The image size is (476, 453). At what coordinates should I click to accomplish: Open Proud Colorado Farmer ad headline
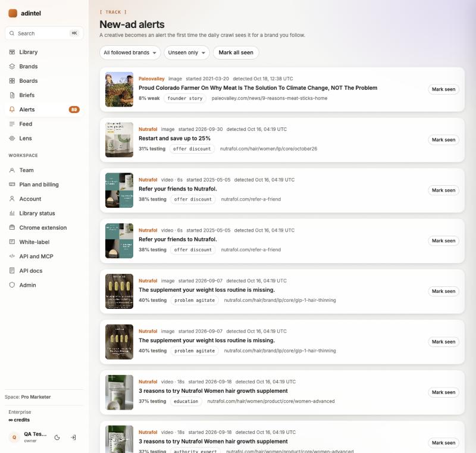258,88
